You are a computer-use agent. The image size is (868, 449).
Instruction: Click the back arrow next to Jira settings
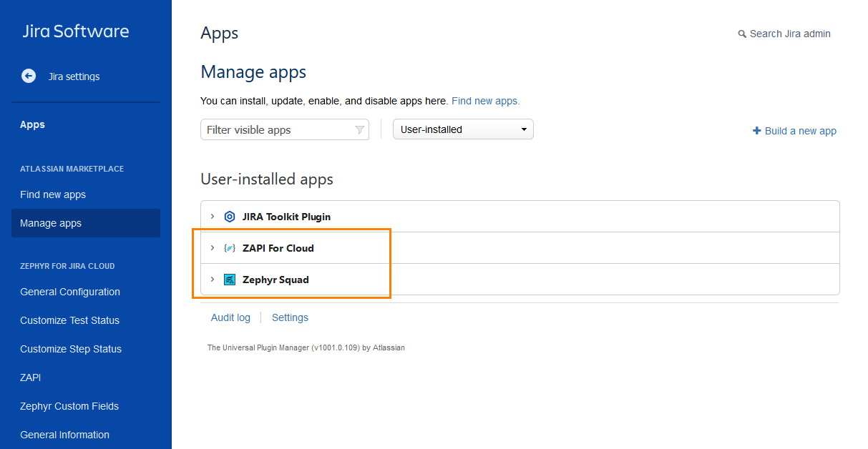[x=28, y=76]
